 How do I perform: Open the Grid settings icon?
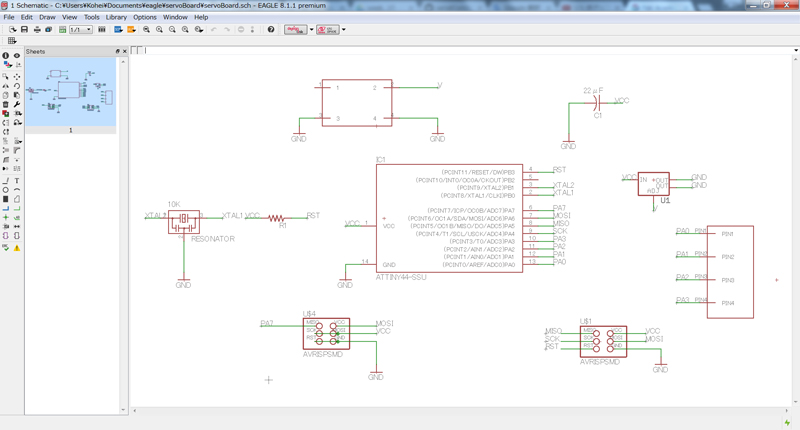(x=12, y=41)
